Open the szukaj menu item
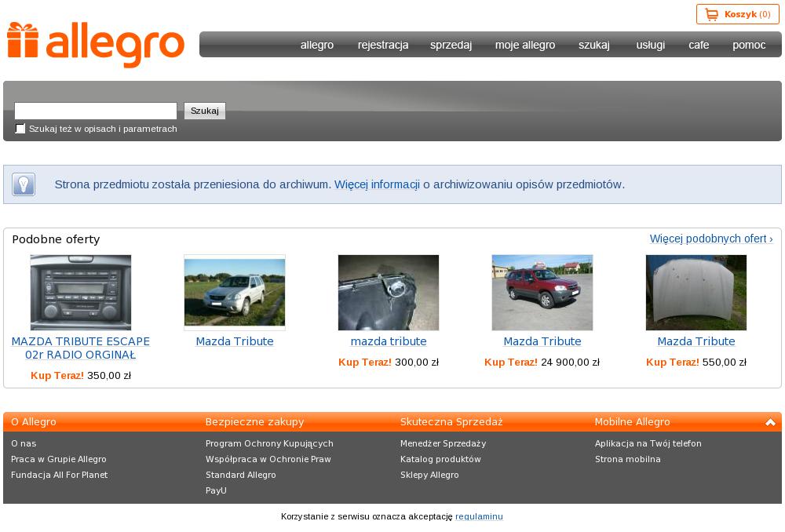This screenshot has height=532, width=785. (593, 45)
